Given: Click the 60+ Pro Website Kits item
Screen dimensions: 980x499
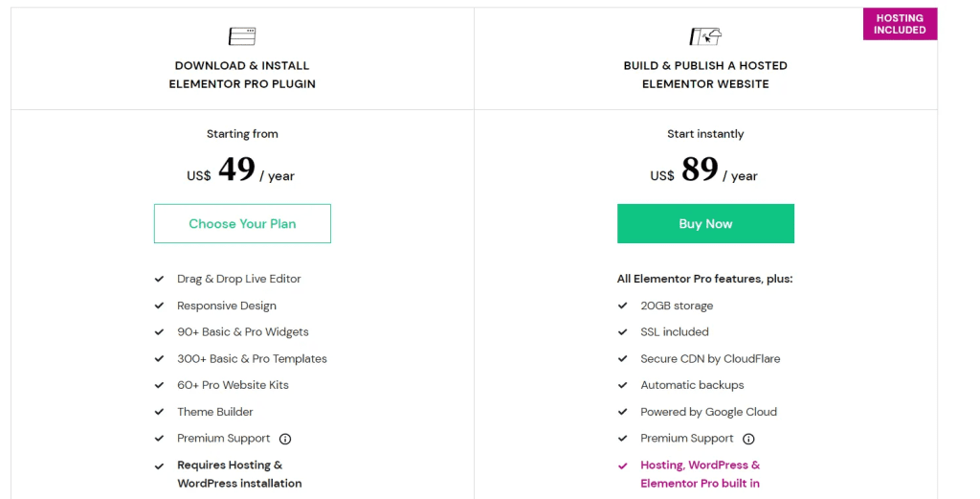Looking at the screenshot, I should tap(234, 385).
